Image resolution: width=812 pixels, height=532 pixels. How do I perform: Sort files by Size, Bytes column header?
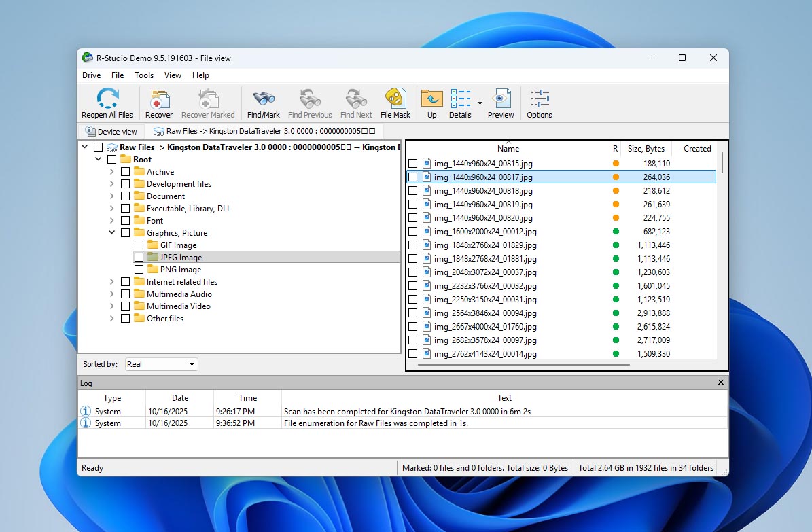(646, 149)
